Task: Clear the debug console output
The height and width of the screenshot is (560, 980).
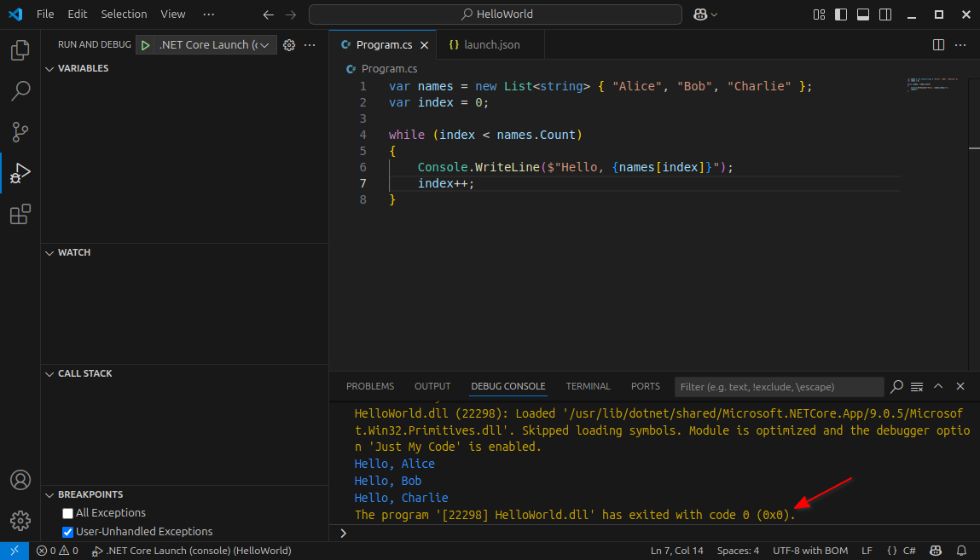Action: click(917, 387)
